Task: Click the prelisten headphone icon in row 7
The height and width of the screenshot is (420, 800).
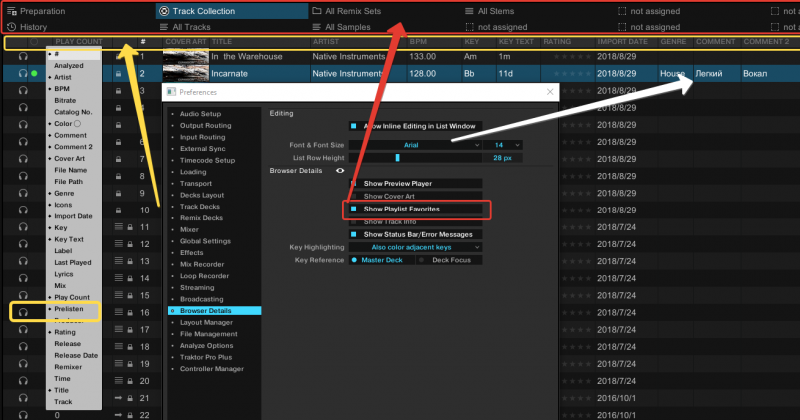Action: pos(23,159)
